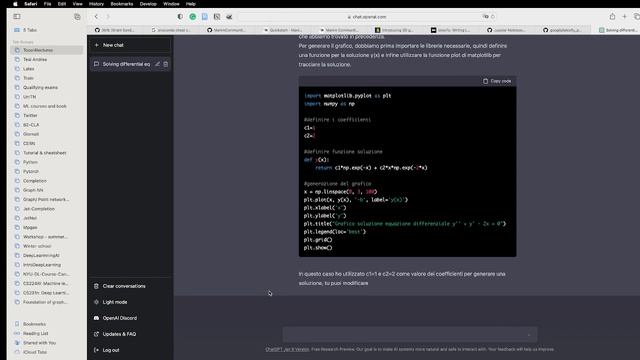Click the bird-like extension icon in toolbar
The width and height of the screenshot is (640, 360).
tap(229, 17)
